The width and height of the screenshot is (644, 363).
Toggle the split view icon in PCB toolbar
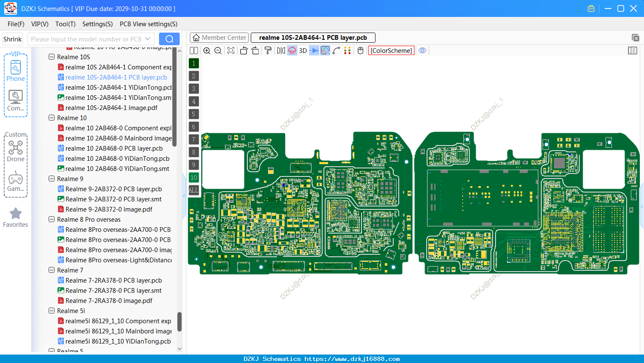click(x=194, y=51)
